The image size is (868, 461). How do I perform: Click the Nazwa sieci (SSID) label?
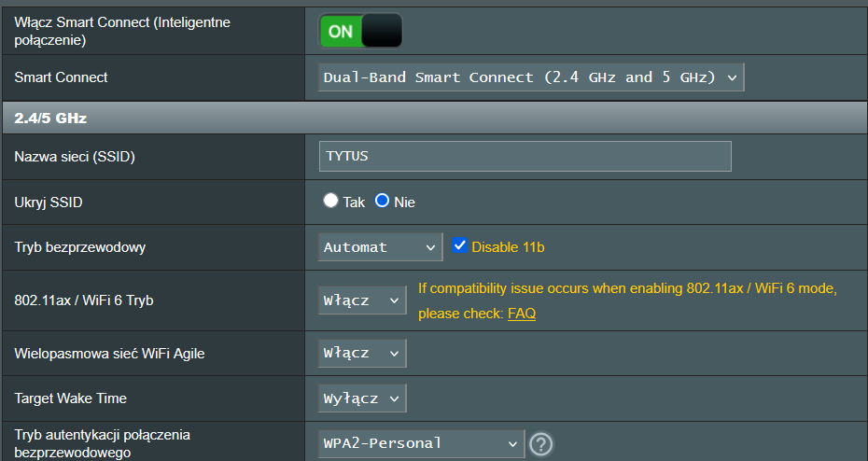point(75,157)
